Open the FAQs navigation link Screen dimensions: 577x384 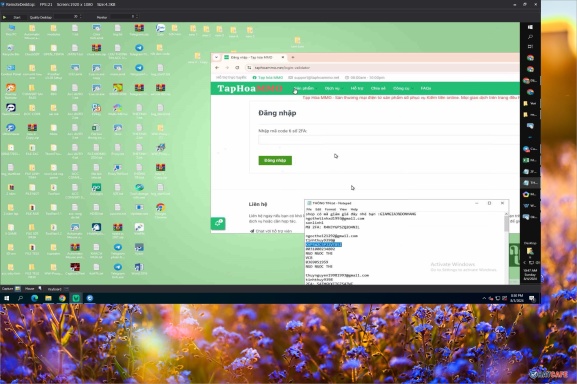click(x=426, y=89)
